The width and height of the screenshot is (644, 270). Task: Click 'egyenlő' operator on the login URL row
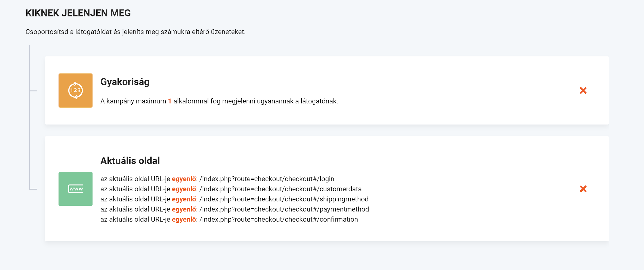(184, 179)
